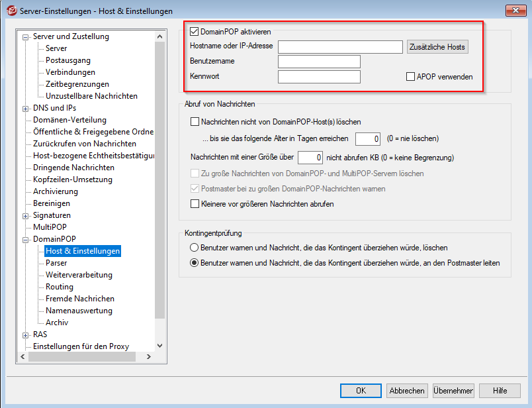Uncheck DomainPOP aktivieren checkbox
532x408 pixels.
point(195,31)
